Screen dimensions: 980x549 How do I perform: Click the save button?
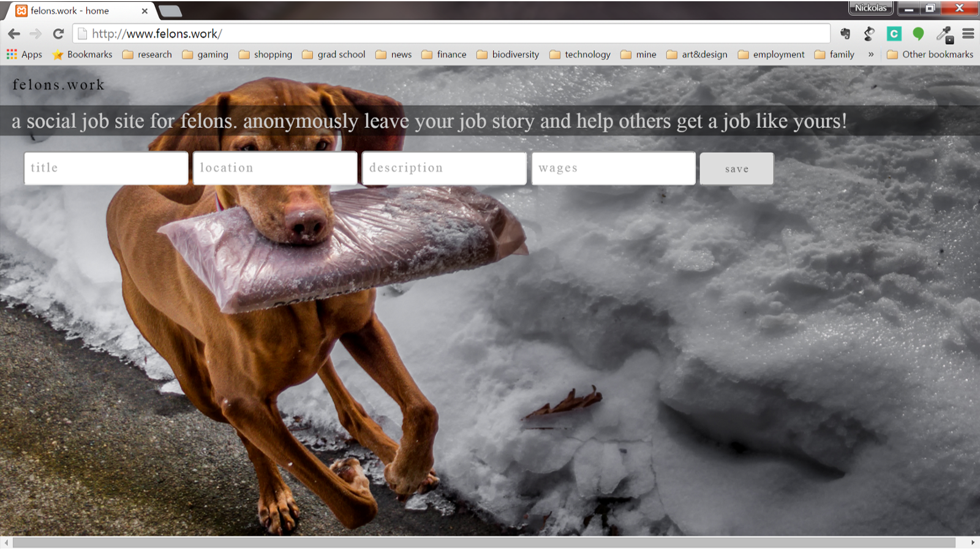pyautogui.click(x=737, y=169)
